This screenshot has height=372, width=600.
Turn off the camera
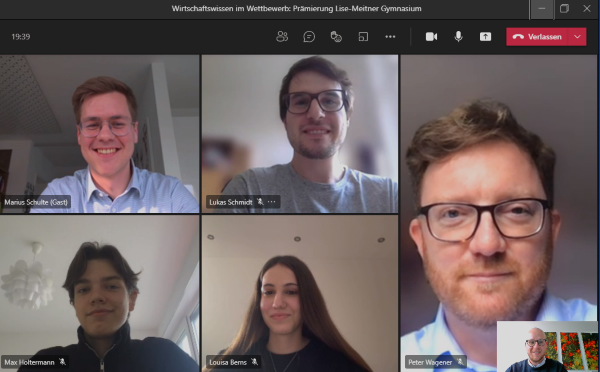[432, 37]
